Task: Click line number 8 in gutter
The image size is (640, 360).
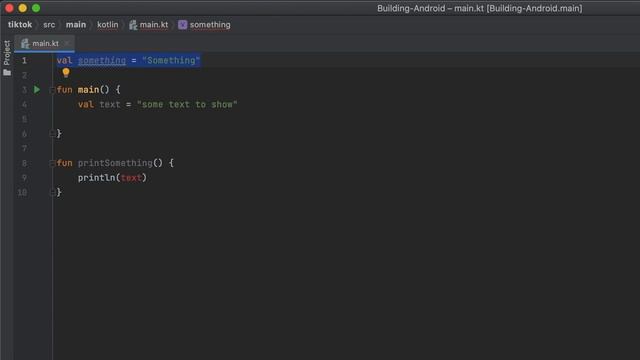Action: (x=24, y=163)
